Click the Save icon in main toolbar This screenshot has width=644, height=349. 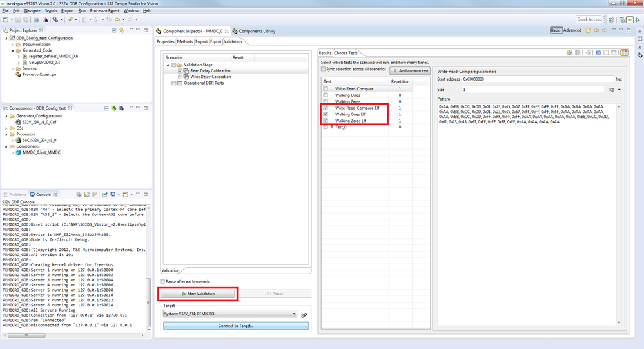click(x=18, y=19)
